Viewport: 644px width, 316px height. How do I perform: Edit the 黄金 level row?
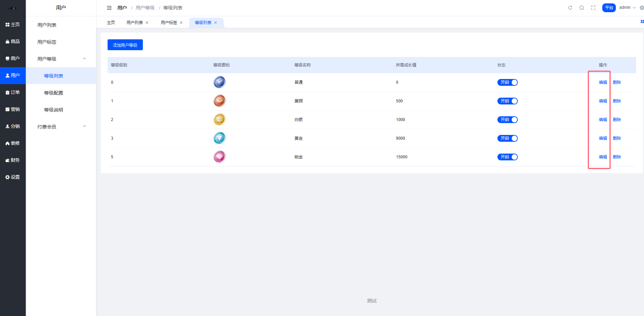click(x=603, y=138)
